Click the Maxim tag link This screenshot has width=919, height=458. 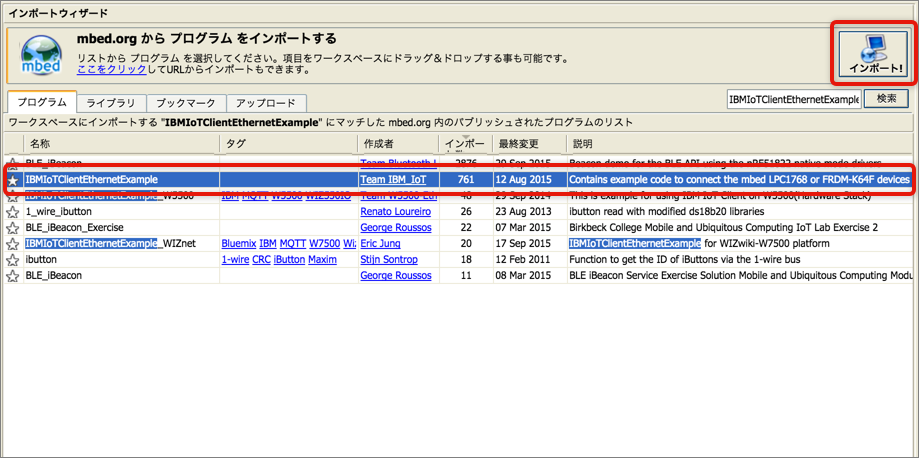[322, 259]
